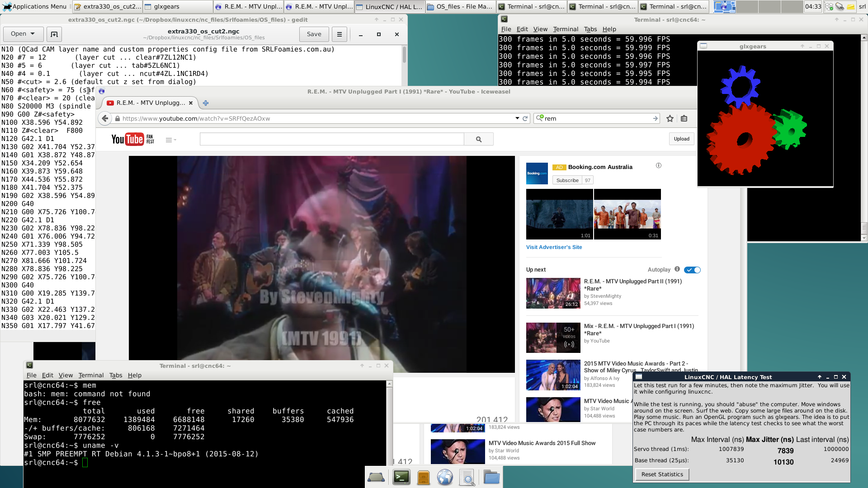This screenshot has height=488, width=868.
Task: Close the R.E.M. browser tab
Action: point(191,103)
